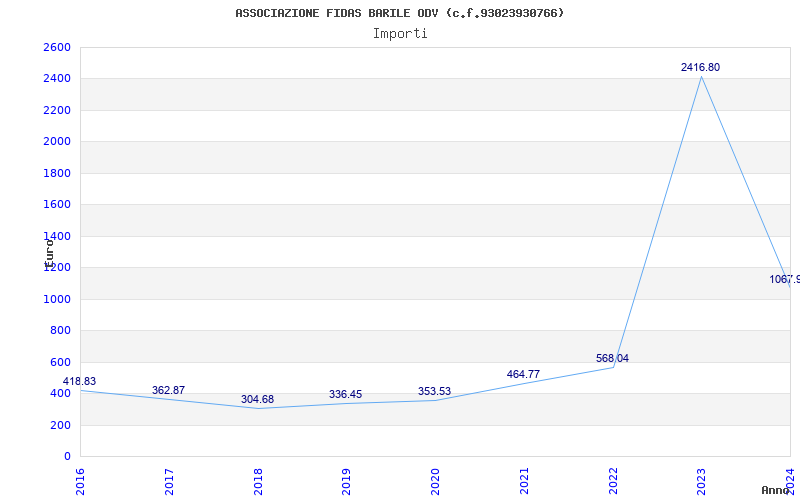
Task: Click the y-axis value 2000
Action: coord(57,142)
